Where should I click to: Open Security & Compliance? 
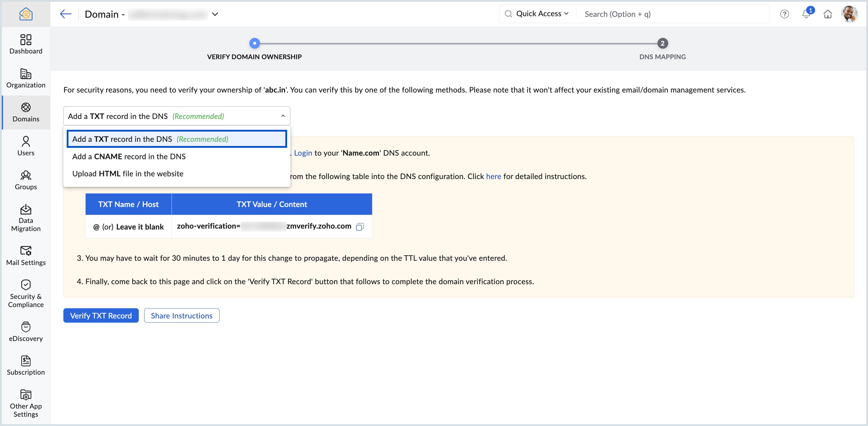(x=26, y=293)
